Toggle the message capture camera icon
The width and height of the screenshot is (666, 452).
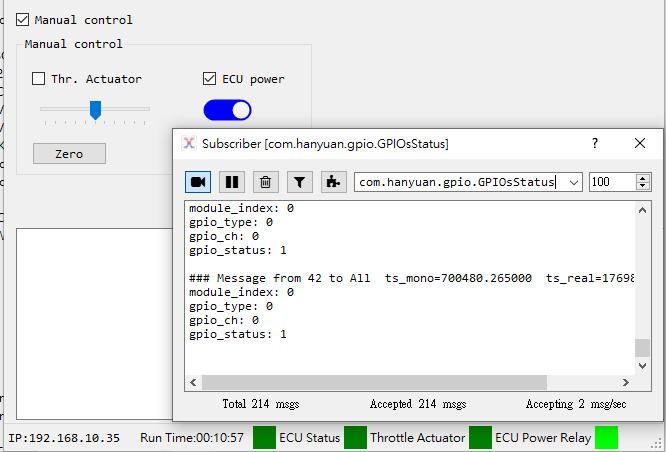198,182
